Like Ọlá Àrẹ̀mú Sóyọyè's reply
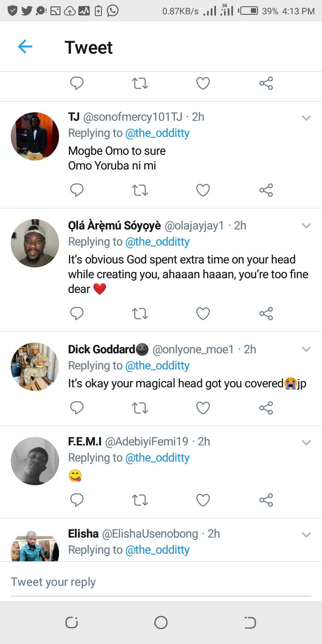This screenshot has height=644, width=322. click(x=203, y=314)
